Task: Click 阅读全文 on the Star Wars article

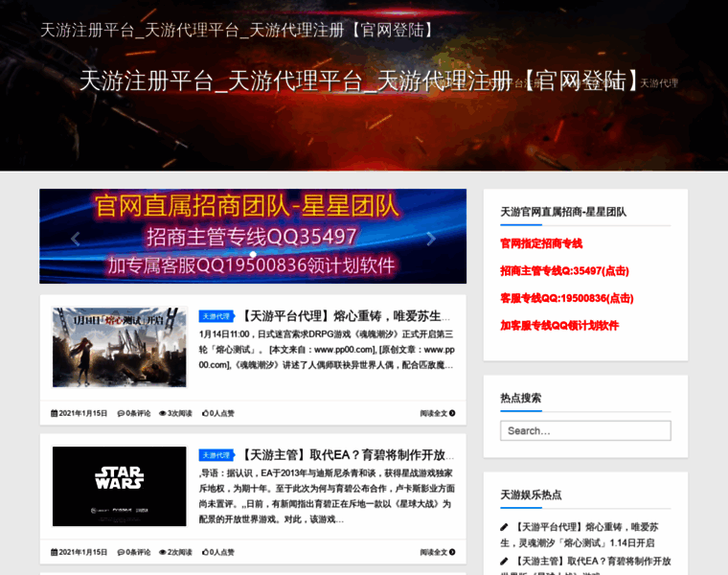Action: coord(434,552)
